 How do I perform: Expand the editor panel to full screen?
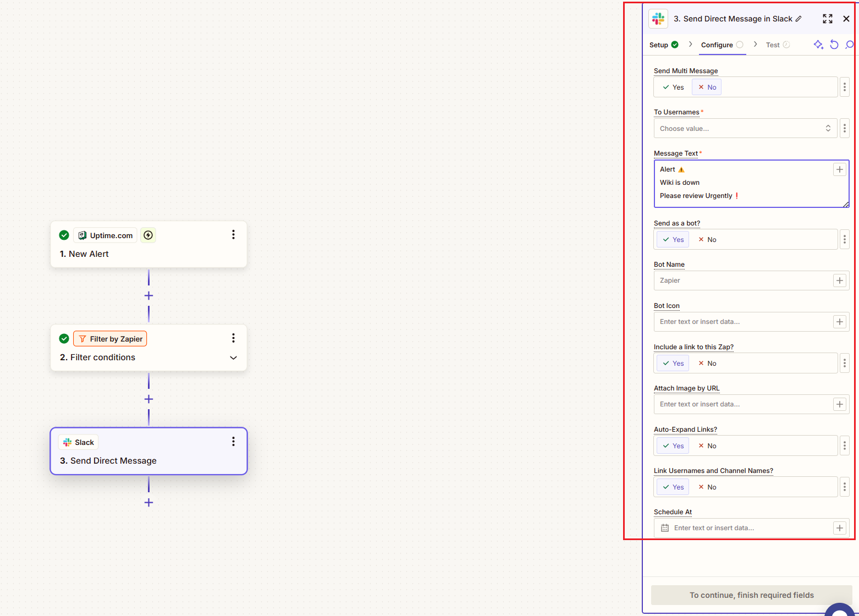[x=828, y=19]
